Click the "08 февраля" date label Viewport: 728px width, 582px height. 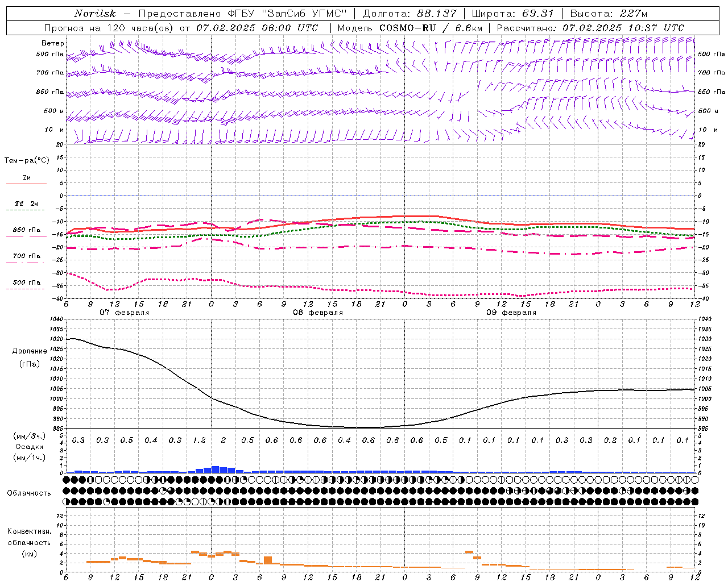coord(318,313)
